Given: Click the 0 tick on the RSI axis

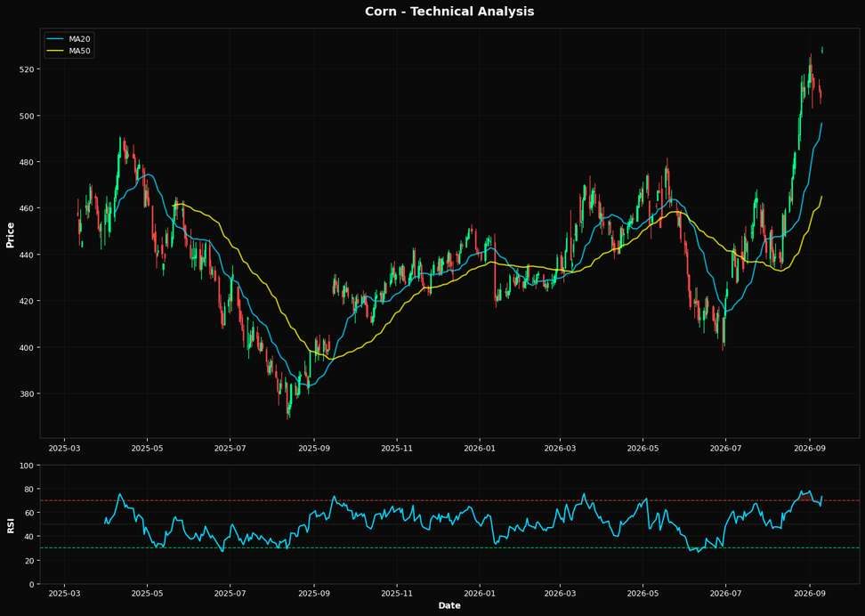Looking at the screenshot, I should pos(32,585).
